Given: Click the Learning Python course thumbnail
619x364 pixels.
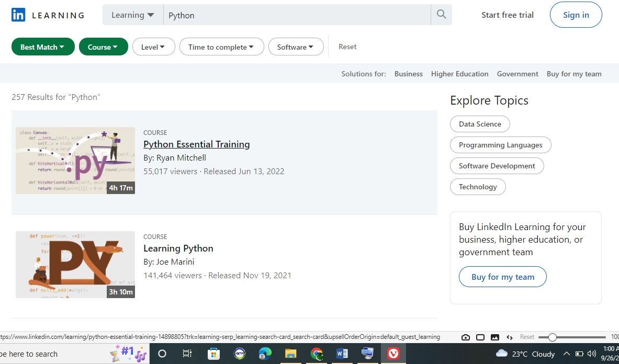Looking at the screenshot, I should [75, 265].
